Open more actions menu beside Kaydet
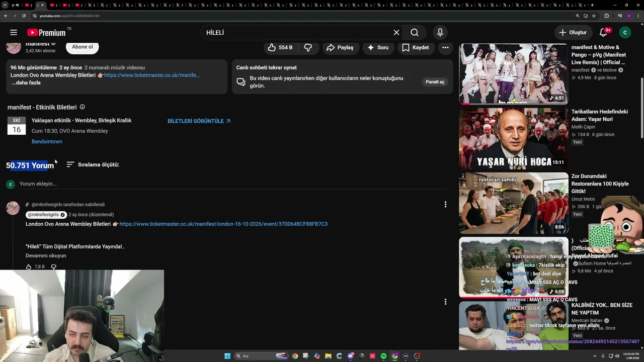644x362 pixels. point(445,48)
